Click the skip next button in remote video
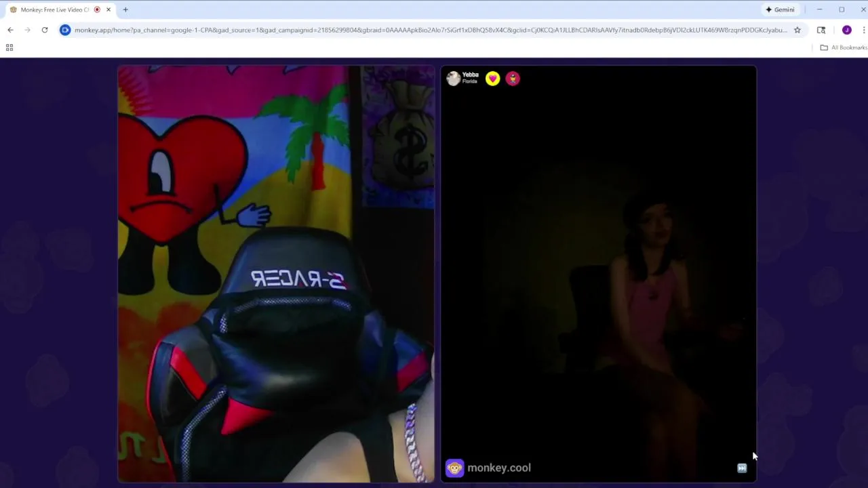 tap(742, 468)
